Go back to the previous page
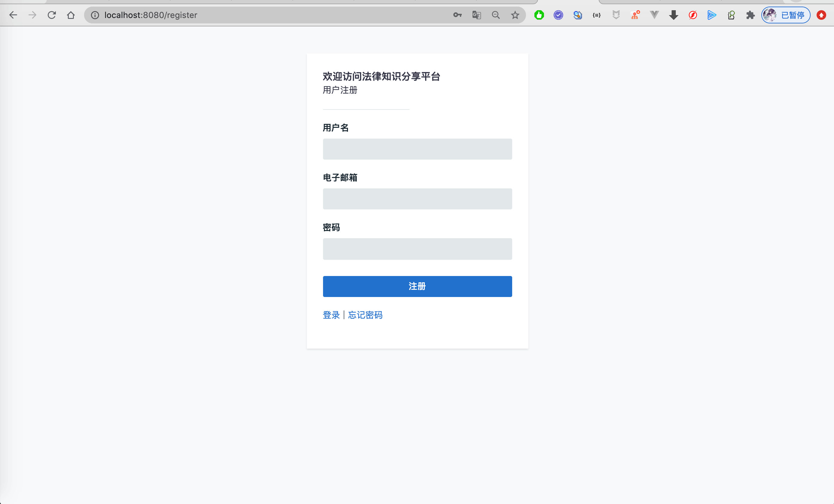Viewport: 834px width, 504px height. pyautogui.click(x=13, y=15)
